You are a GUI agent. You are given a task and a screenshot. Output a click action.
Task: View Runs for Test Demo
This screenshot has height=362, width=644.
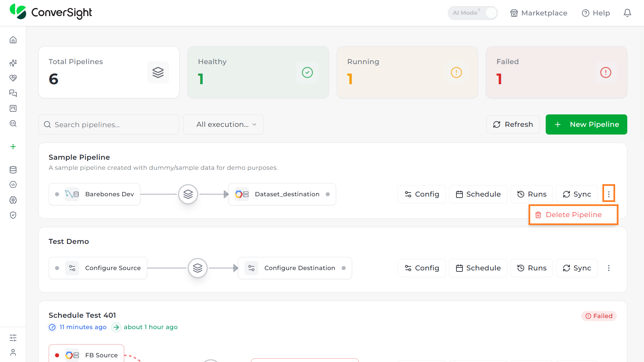pos(532,268)
